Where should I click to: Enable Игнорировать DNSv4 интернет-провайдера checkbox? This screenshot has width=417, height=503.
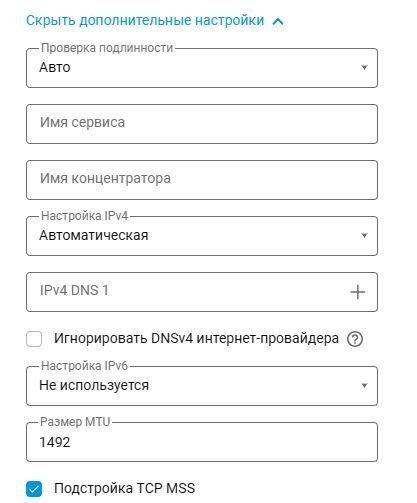(34, 339)
